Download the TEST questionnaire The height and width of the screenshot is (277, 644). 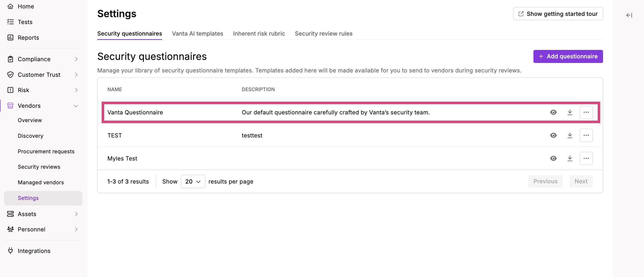click(x=570, y=135)
